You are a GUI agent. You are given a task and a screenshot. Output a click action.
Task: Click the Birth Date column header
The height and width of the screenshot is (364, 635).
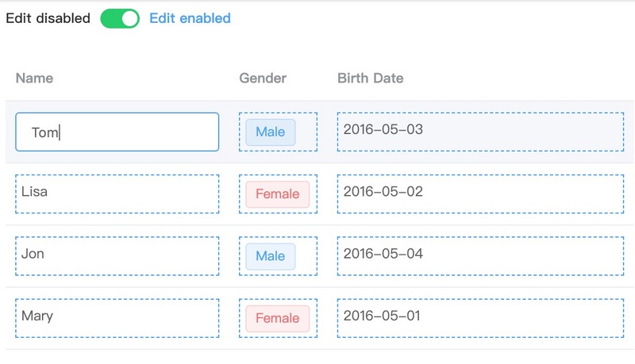click(x=370, y=78)
